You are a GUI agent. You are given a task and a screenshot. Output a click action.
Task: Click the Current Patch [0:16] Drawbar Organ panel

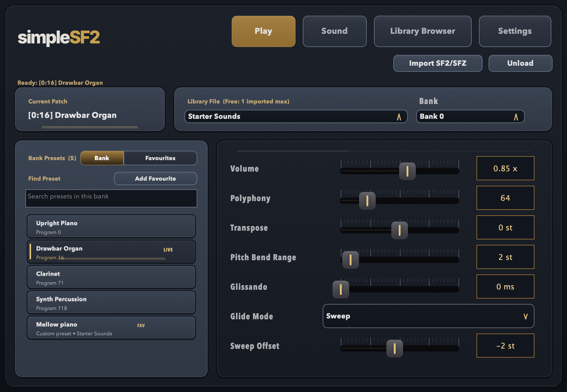[x=90, y=109]
